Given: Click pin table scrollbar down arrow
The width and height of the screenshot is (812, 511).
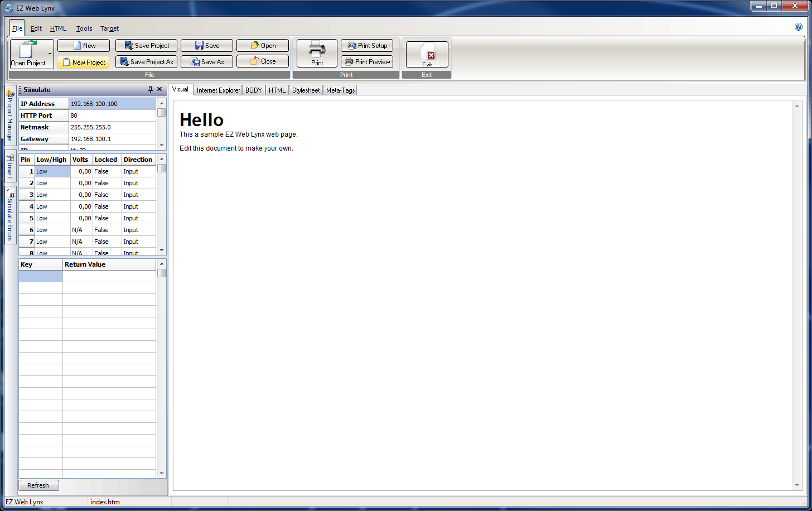Looking at the screenshot, I should (162, 250).
